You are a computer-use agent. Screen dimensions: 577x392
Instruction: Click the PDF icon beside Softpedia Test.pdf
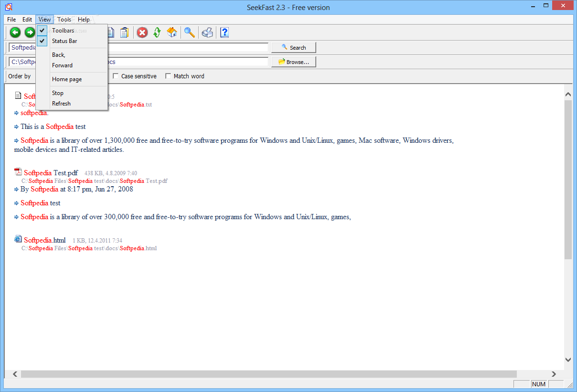[x=18, y=172]
